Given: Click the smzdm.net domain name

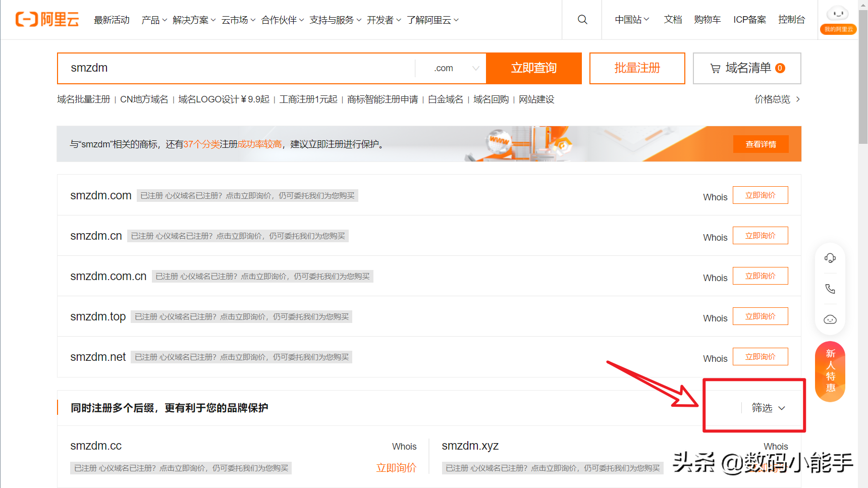Looking at the screenshot, I should 98,357.
